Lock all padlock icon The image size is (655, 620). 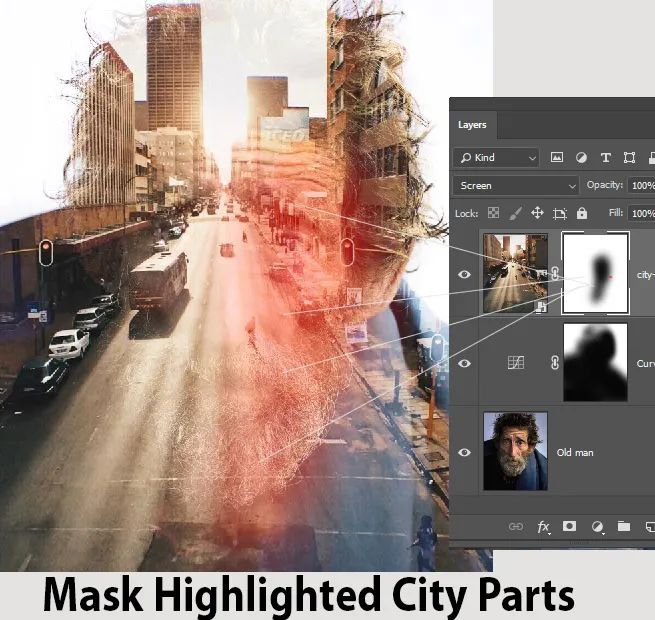582,213
